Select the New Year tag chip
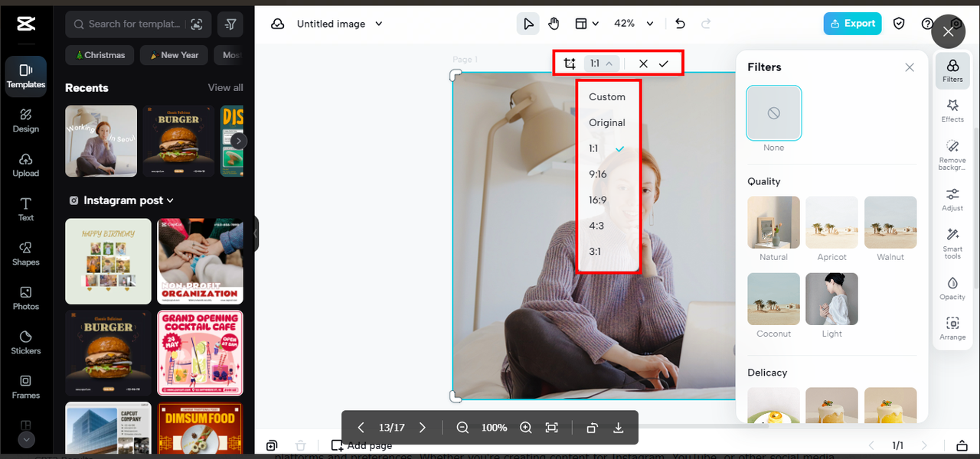This screenshot has height=459, width=980. [x=175, y=55]
